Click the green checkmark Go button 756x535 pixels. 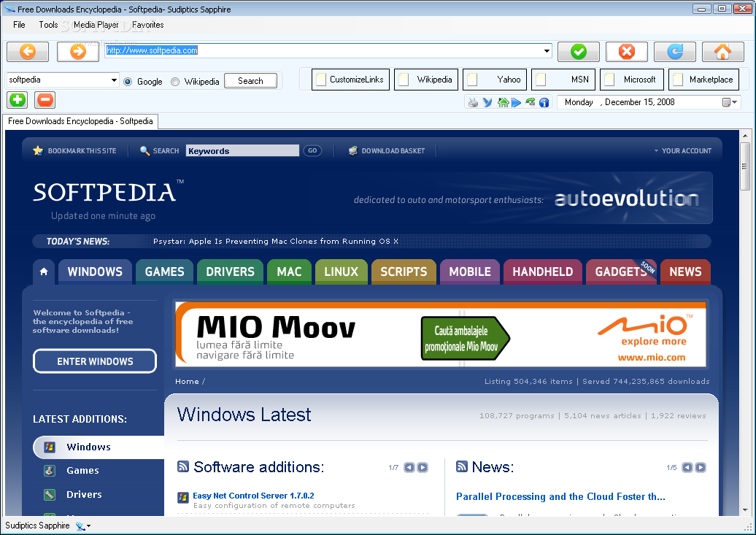pos(579,52)
